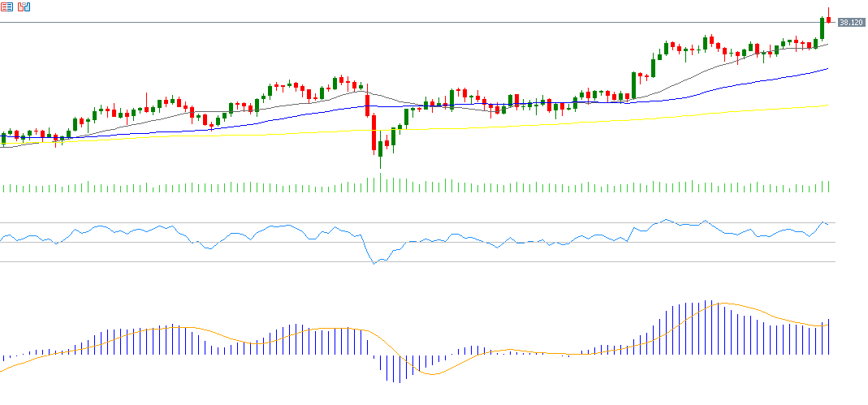Select the horizontal bid price line
Screen dimensions: 868x405
[406, 23]
